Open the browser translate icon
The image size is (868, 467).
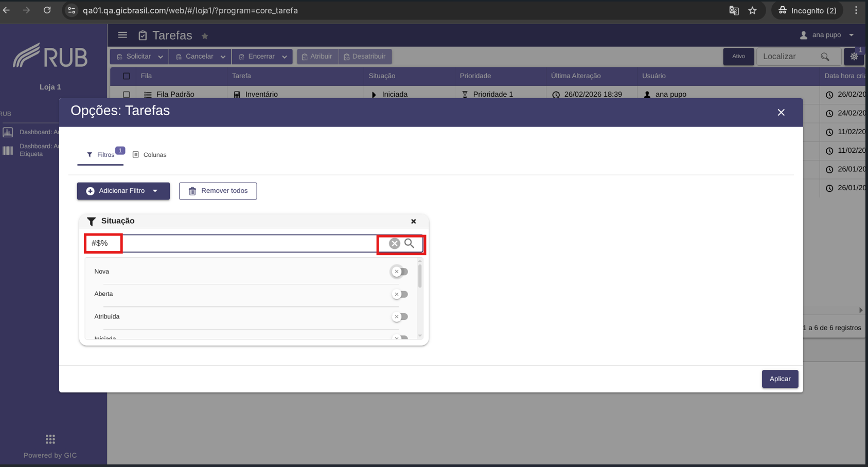point(734,10)
